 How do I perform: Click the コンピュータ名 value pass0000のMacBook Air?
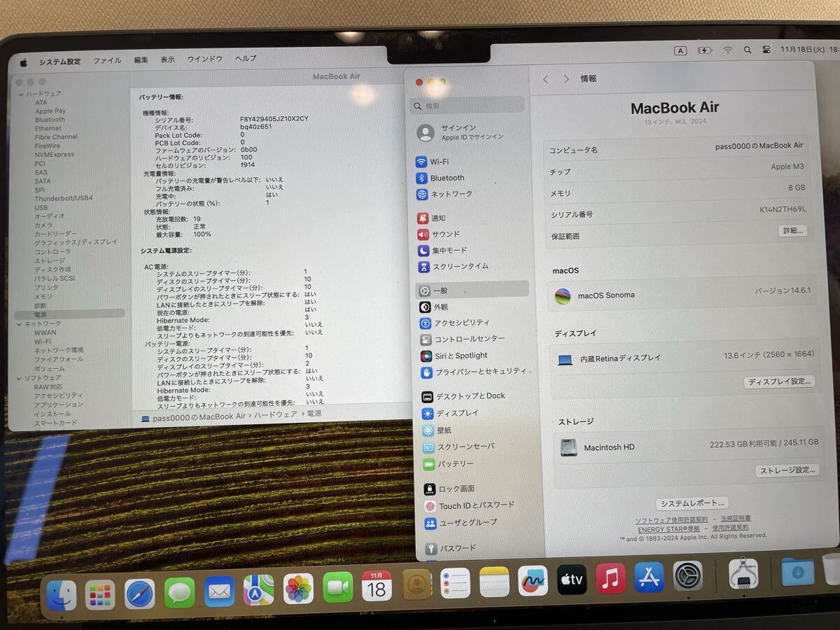tap(759, 146)
